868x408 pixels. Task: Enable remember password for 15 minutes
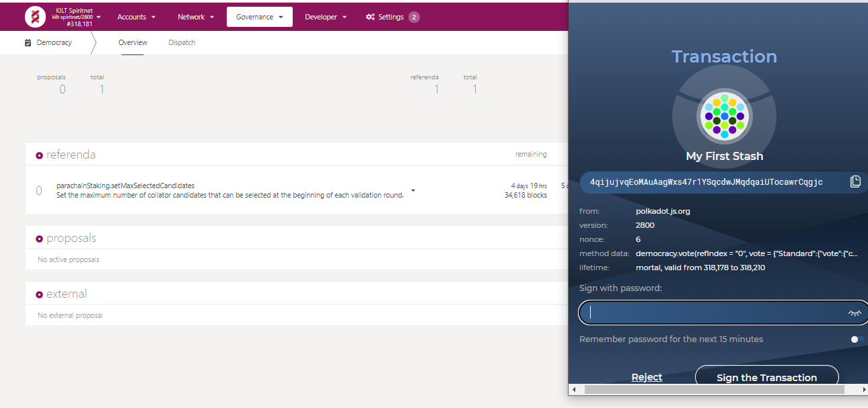tap(857, 339)
